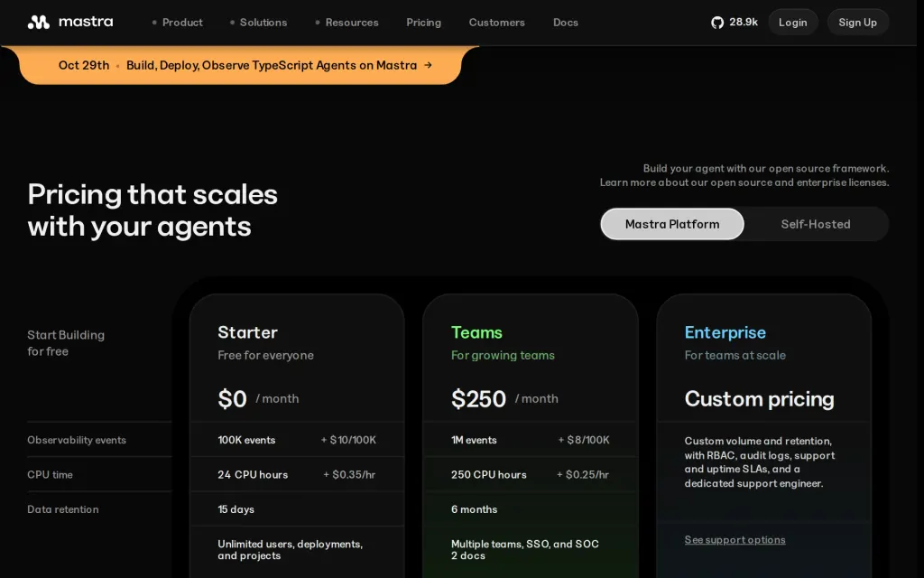Click the mastra wordmark text
The height and width of the screenshot is (578, 924).
[x=86, y=22]
